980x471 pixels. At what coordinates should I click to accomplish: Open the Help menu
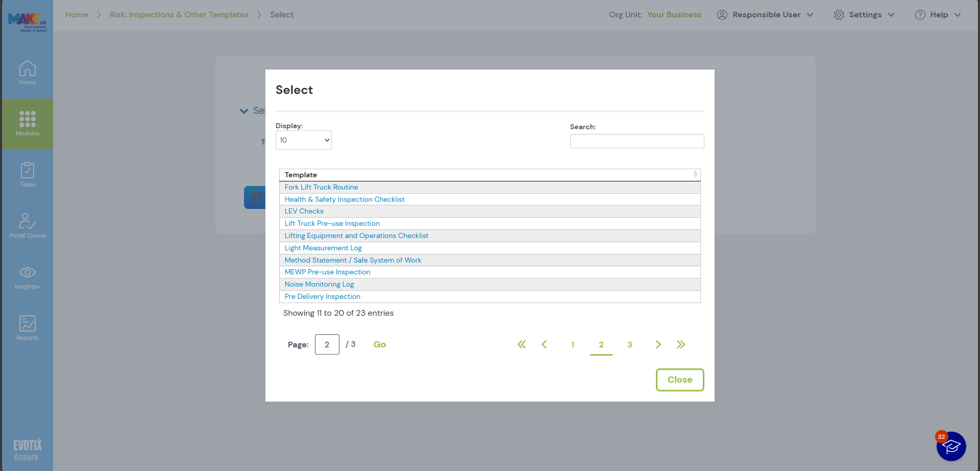(x=938, y=15)
